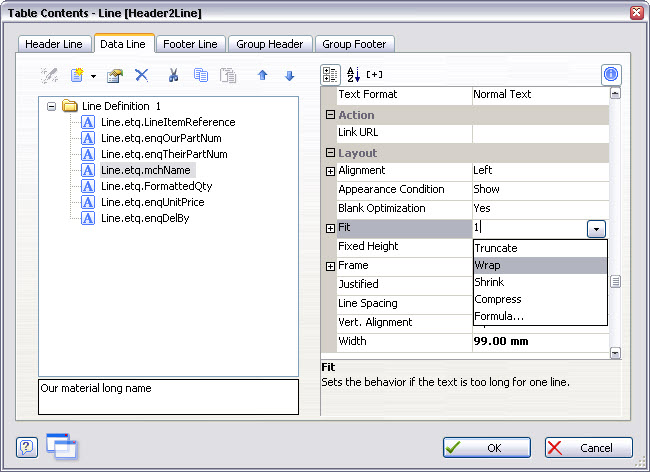Open the dropdown arrow beside the new item icon

click(93, 76)
